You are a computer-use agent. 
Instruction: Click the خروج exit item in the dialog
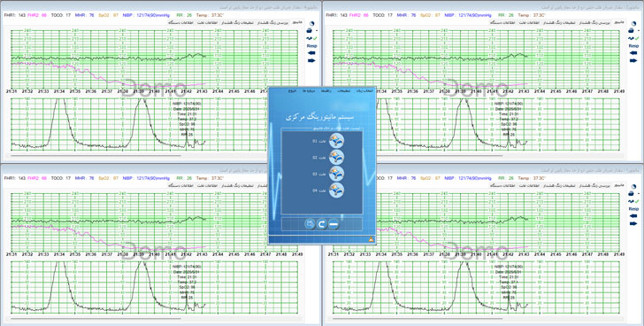(x=292, y=91)
